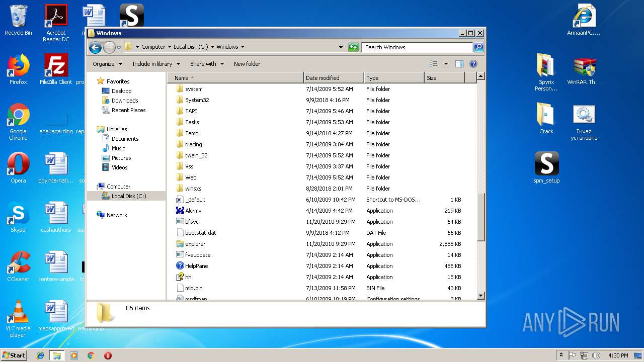Click the Forward navigation arrow in Explorer
Image resolution: width=644 pixels, height=362 pixels.
(x=109, y=47)
